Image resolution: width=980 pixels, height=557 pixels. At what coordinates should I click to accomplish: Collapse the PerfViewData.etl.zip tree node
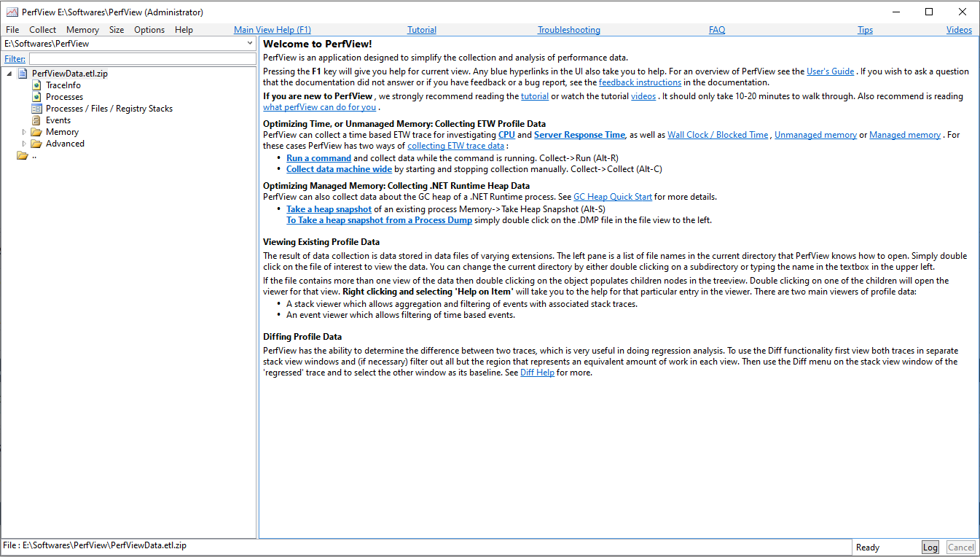click(9, 74)
